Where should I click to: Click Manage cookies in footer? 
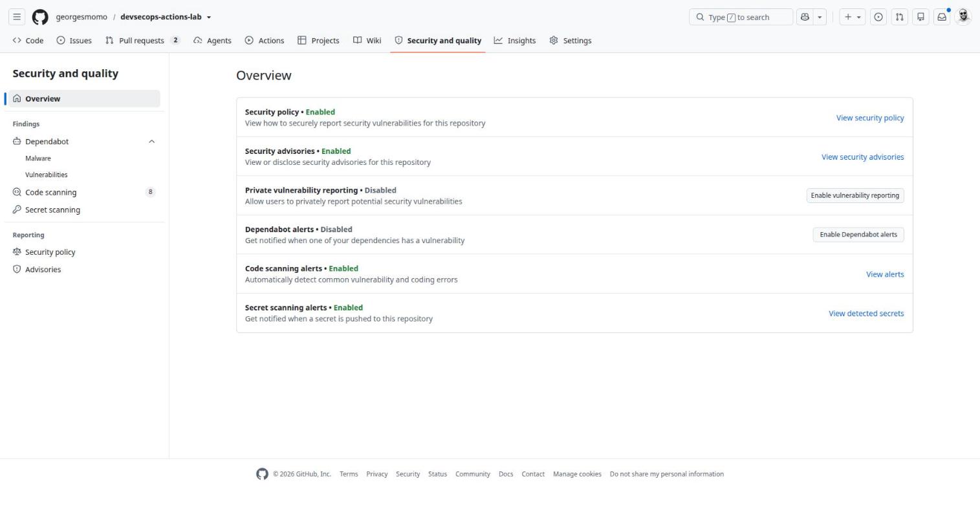click(x=577, y=474)
